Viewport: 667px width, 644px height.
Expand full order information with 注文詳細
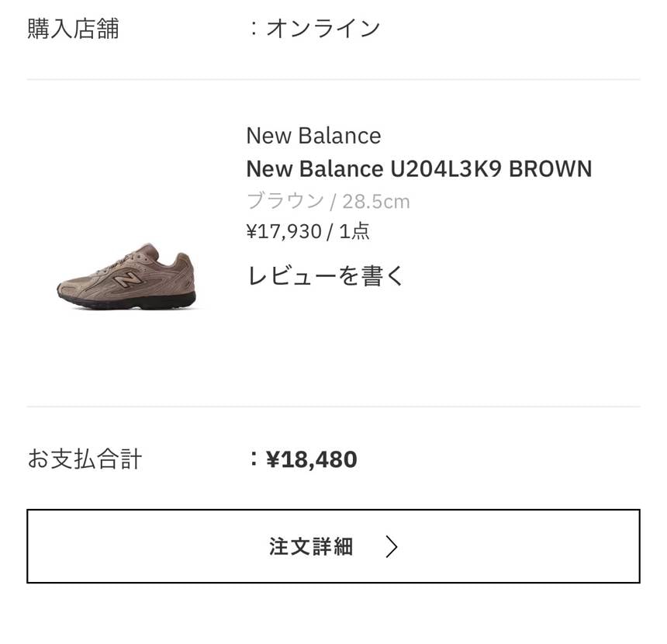click(x=333, y=546)
